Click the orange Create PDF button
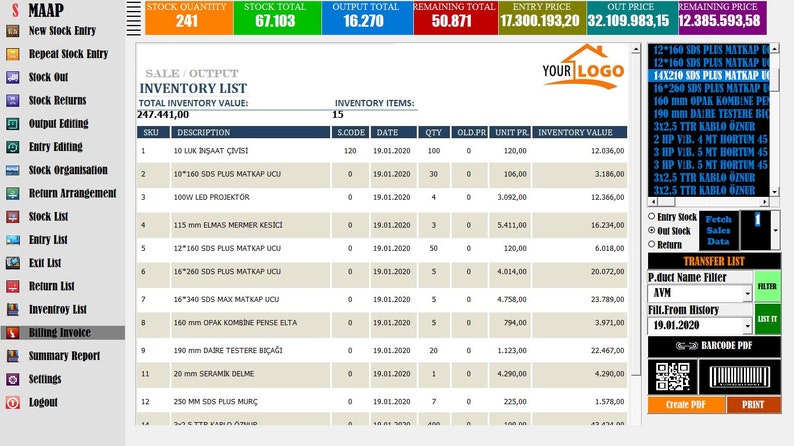 coord(686,404)
